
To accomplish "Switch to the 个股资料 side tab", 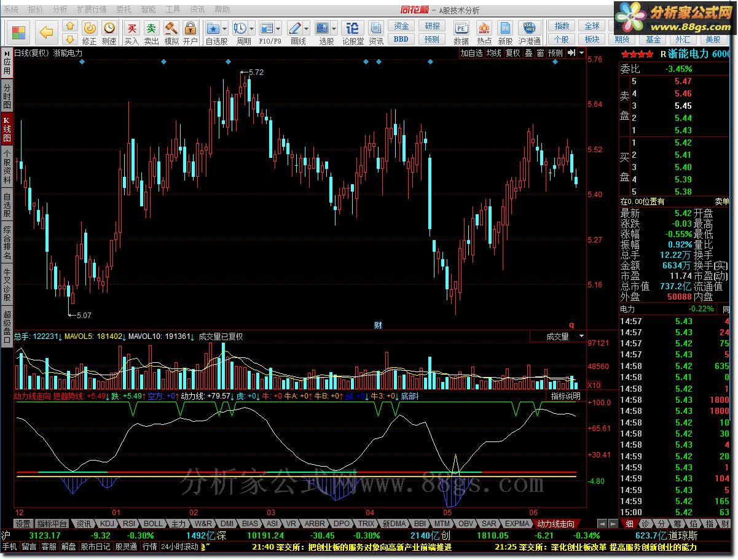I will (7, 166).
